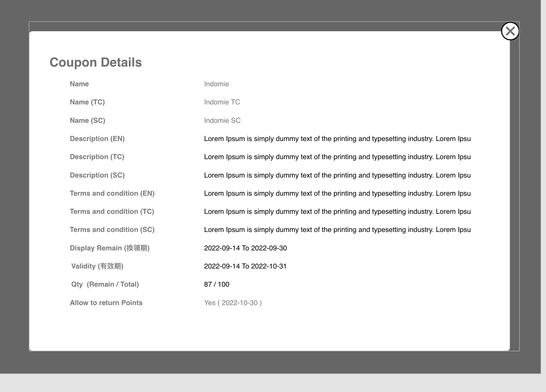Image resolution: width=546 pixels, height=392 pixels.
Task: Click the Validity date range ending 2022-10-31
Action: coord(245,266)
